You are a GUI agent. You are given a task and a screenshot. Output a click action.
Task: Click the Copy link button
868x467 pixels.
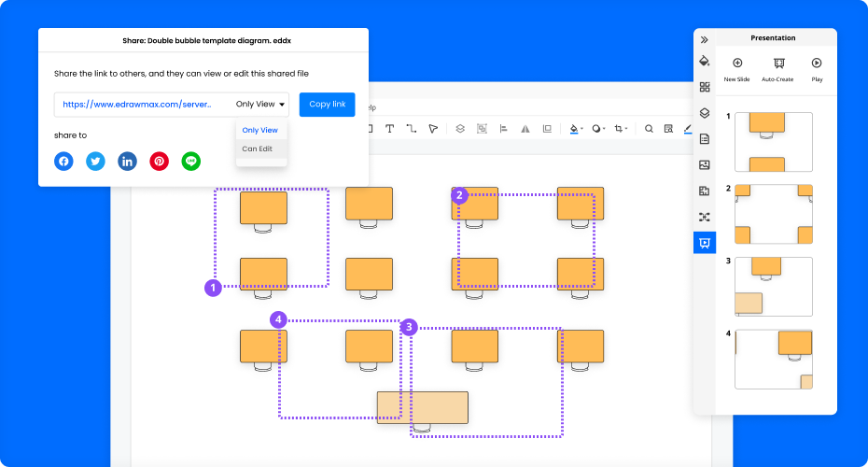tap(327, 105)
